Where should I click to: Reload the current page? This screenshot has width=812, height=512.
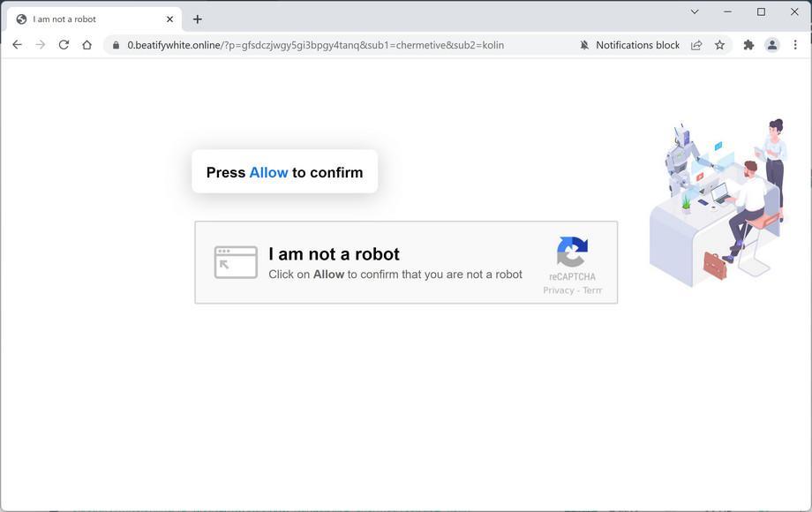[64, 45]
